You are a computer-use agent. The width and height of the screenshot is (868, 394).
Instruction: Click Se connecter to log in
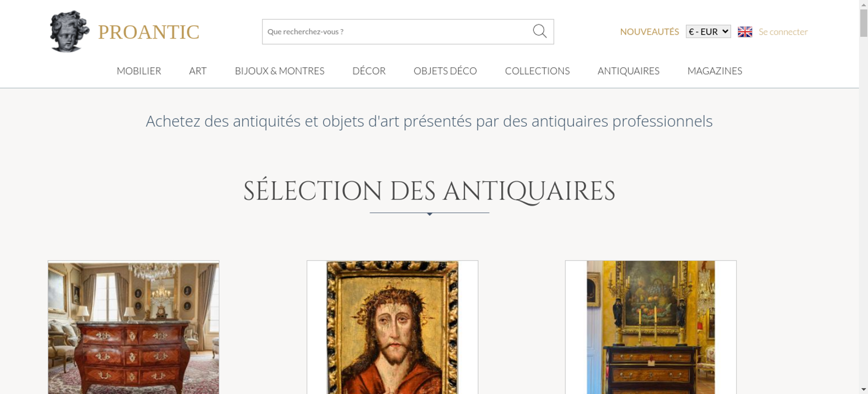[783, 32]
